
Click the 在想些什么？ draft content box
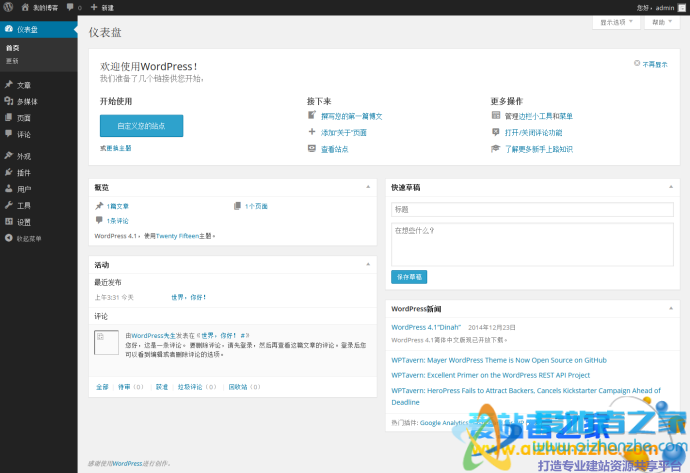point(532,245)
